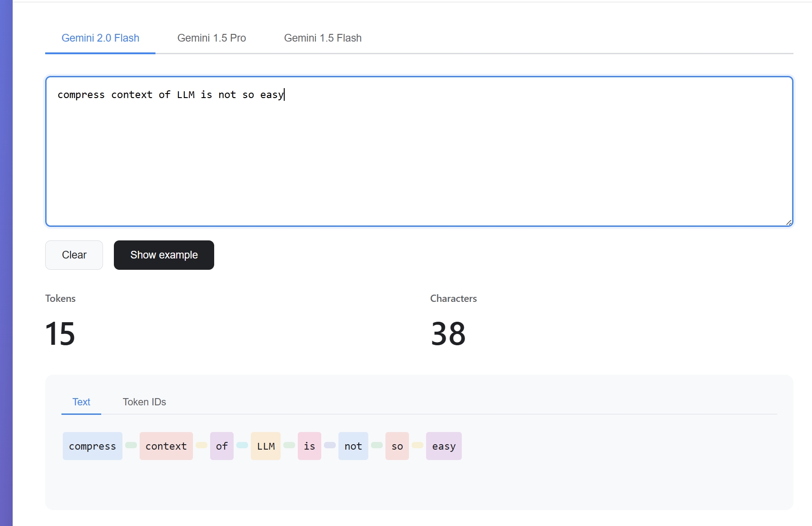Select the 'so' token chip
The height and width of the screenshot is (526, 812).
tap(397, 446)
